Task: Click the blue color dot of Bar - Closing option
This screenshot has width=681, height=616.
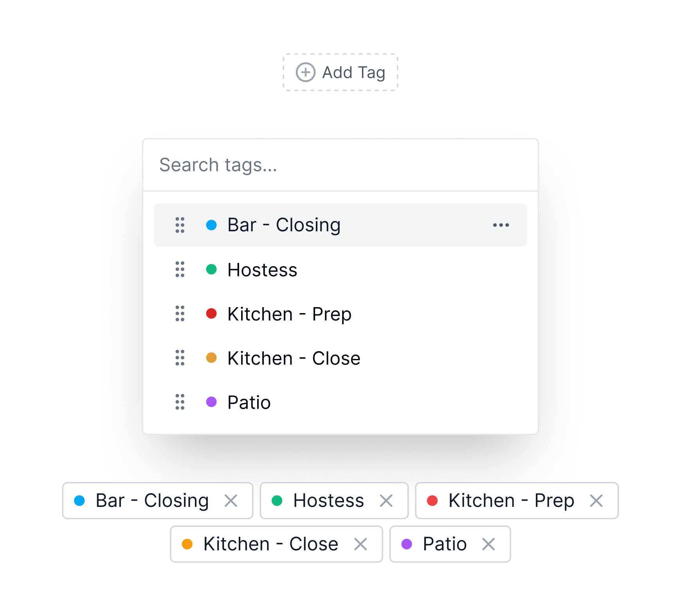Action: pos(211,225)
